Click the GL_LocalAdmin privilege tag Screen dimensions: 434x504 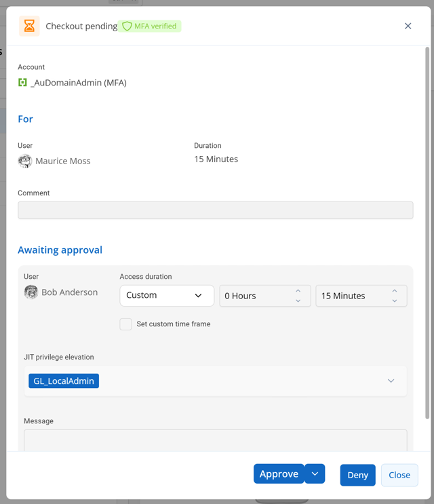(64, 381)
